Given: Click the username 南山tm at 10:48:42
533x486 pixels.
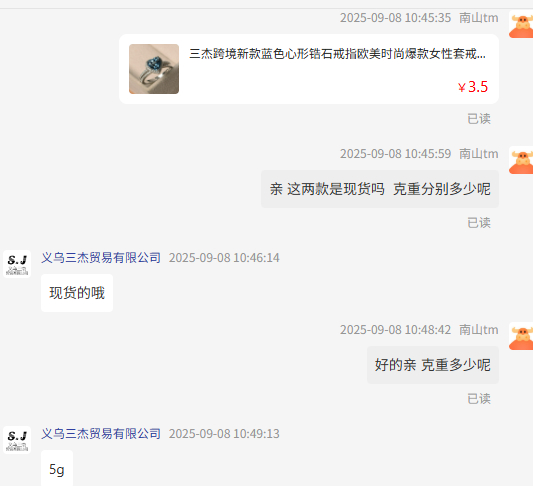Looking at the screenshot, I should point(479,330).
